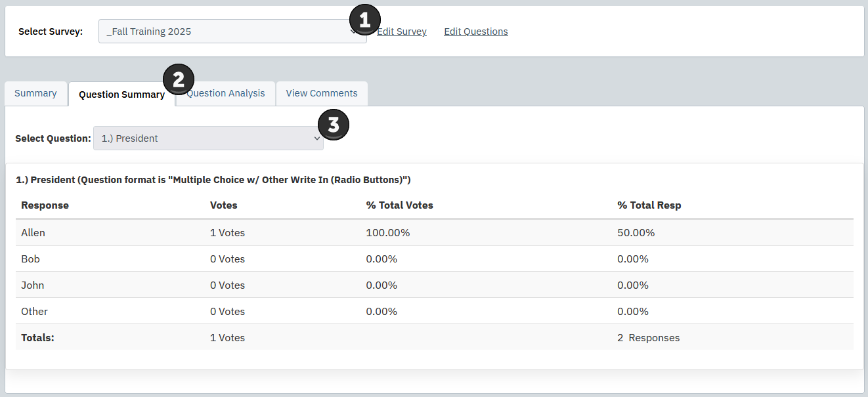Click the question title heading for President
Image resolution: width=868 pixels, height=397 pixels.
213,179
